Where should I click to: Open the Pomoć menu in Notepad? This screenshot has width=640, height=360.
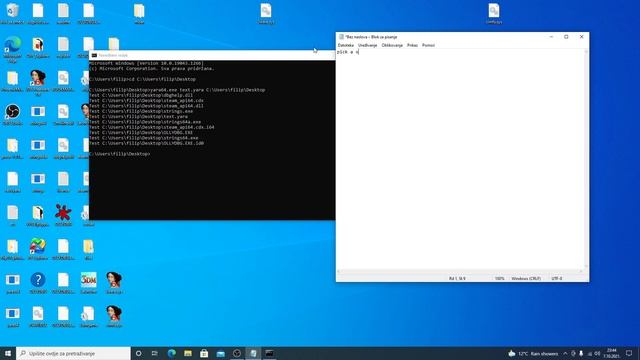(428, 45)
